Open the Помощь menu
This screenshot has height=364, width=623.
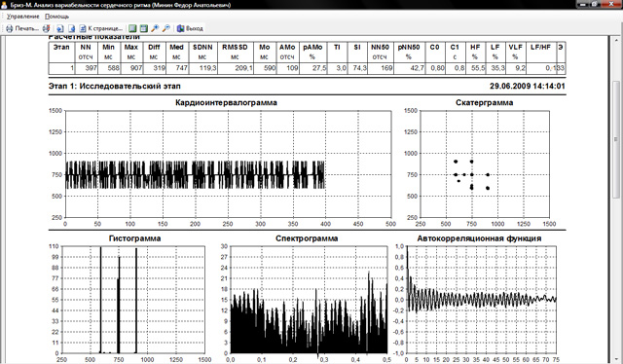coord(56,17)
